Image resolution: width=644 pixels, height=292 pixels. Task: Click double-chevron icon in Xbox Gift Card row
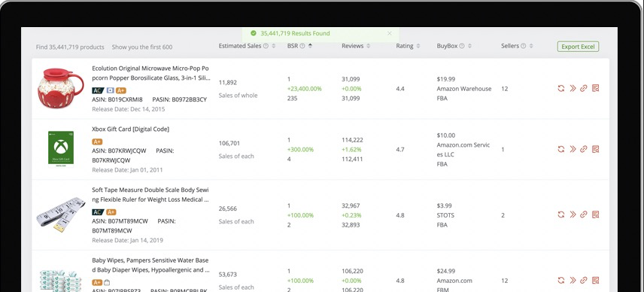(573, 149)
